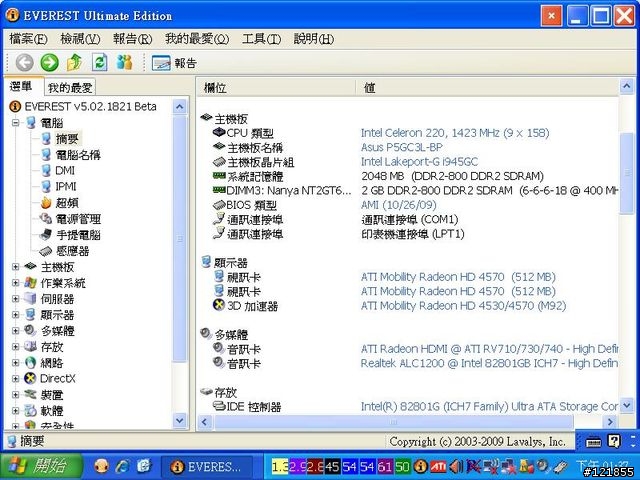Click the ATI Radeon HDMI audio link
Viewport: 640px width, 480px height.
pyautogui.click(x=489, y=349)
